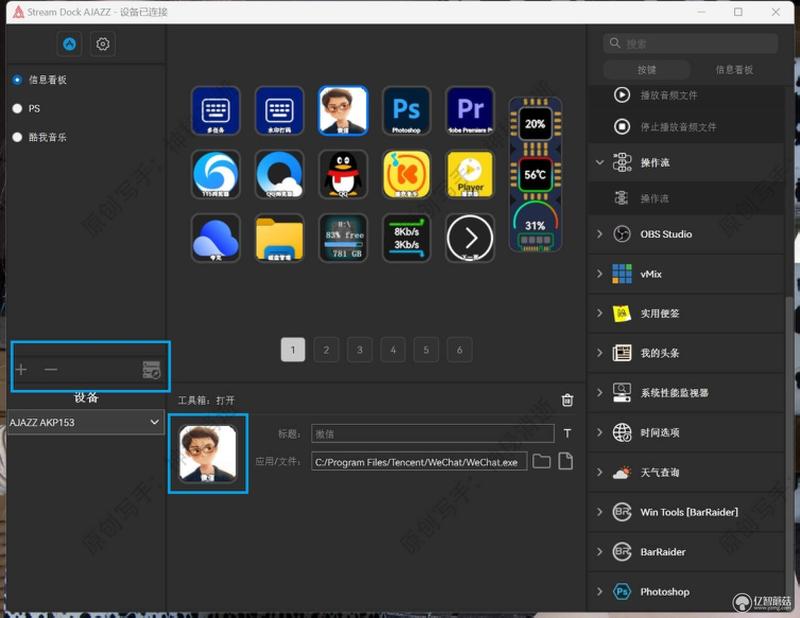Go to page 4
This screenshot has height=618, width=800.
(x=393, y=350)
